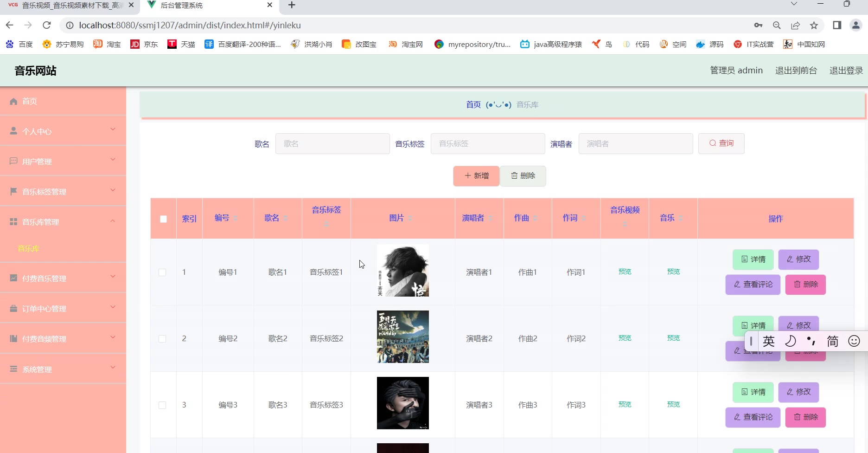
Task: Click the 删除 batch delete button above table
Action: 523,176
